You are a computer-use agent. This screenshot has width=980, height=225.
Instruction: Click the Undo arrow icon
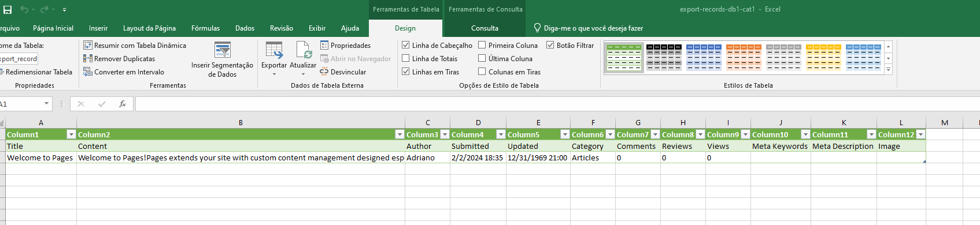coord(24,9)
